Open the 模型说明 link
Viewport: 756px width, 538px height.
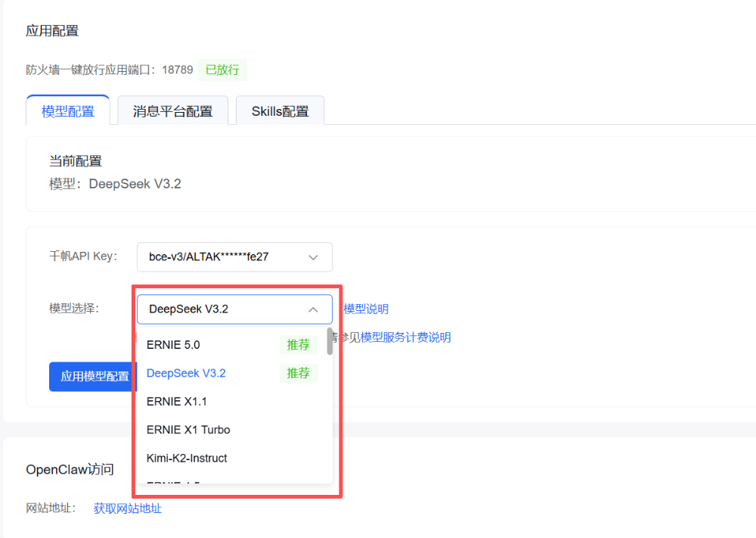click(x=366, y=309)
